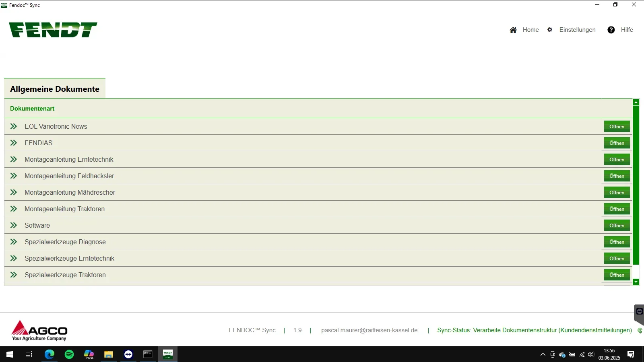The image size is (644, 362).
Task: Open File Explorer from taskbar
Action: pos(109,354)
